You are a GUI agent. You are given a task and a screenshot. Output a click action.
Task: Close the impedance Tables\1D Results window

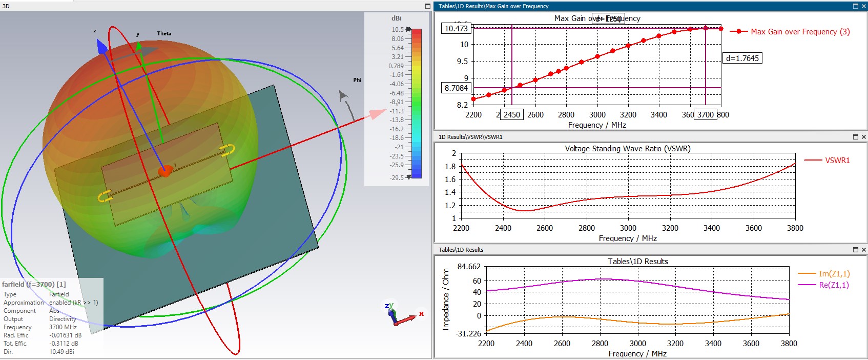863,250
